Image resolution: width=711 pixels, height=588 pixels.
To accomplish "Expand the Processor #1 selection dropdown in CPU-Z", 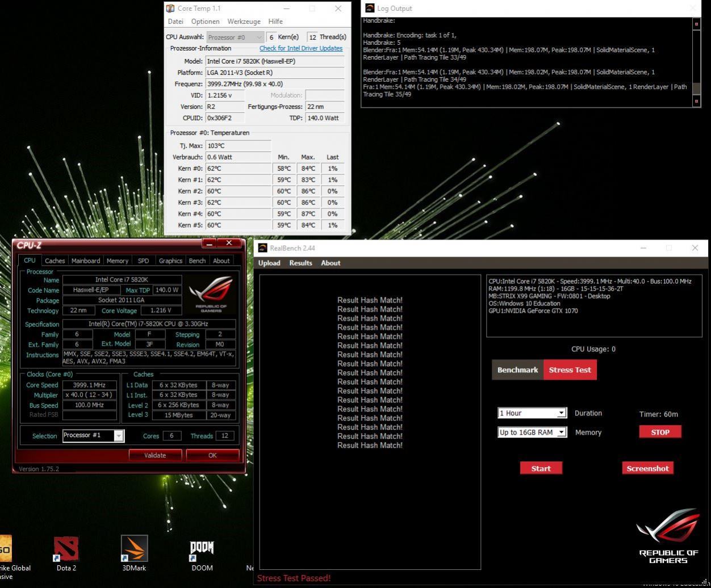I will pyautogui.click(x=93, y=435).
